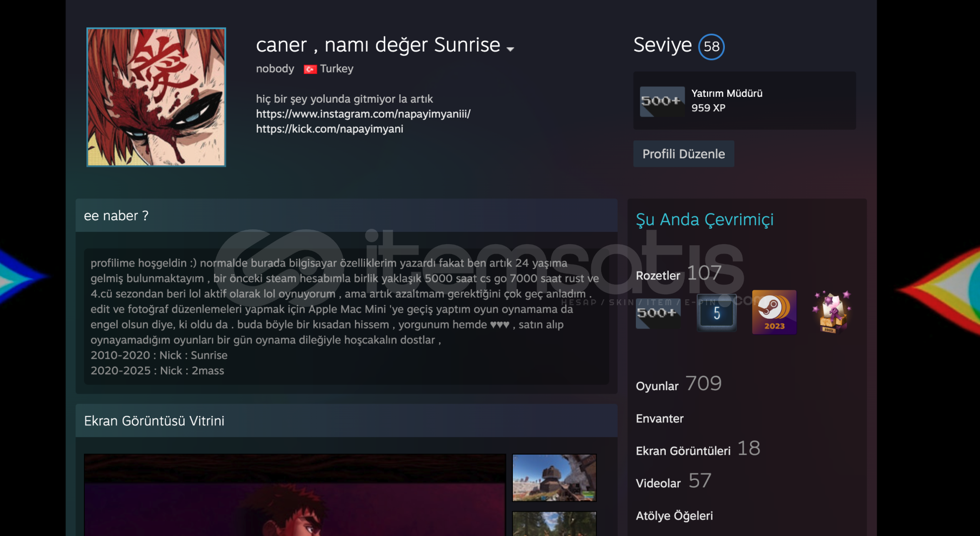The image size is (980, 536).
Task: Open the Oyunlar games list
Action: click(x=657, y=386)
